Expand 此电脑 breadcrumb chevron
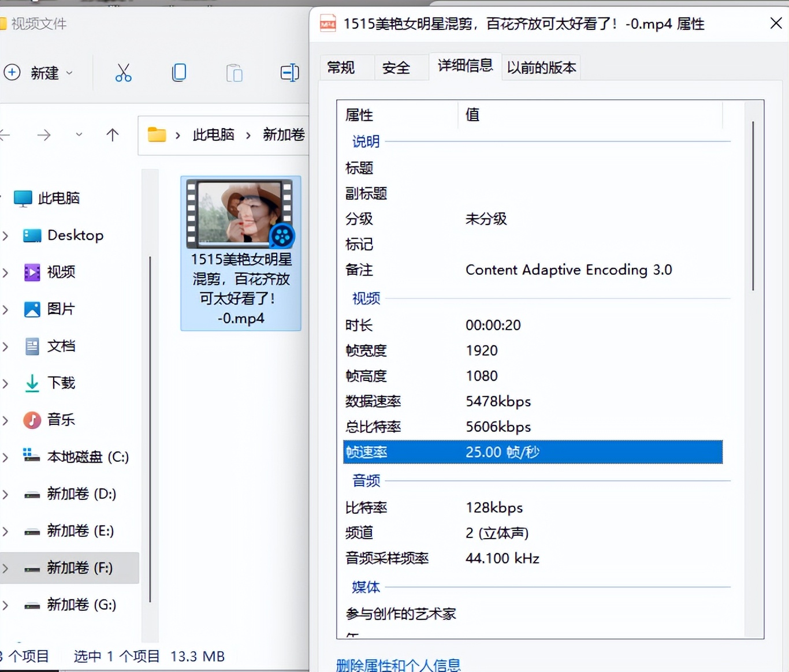Screen dimensions: 789x672 pos(248,135)
